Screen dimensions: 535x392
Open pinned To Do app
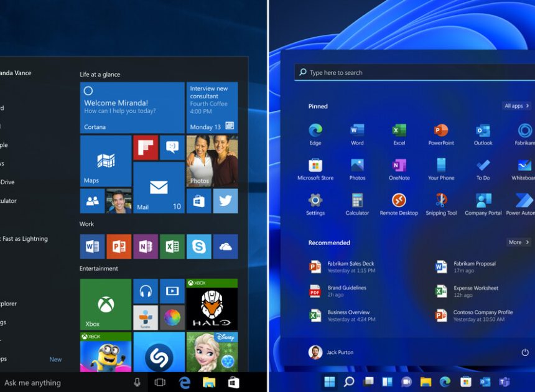tap(483, 169)
